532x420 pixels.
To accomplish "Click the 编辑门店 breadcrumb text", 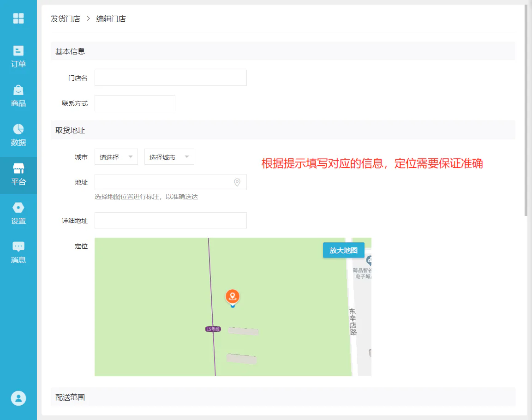I will [111, 19].
